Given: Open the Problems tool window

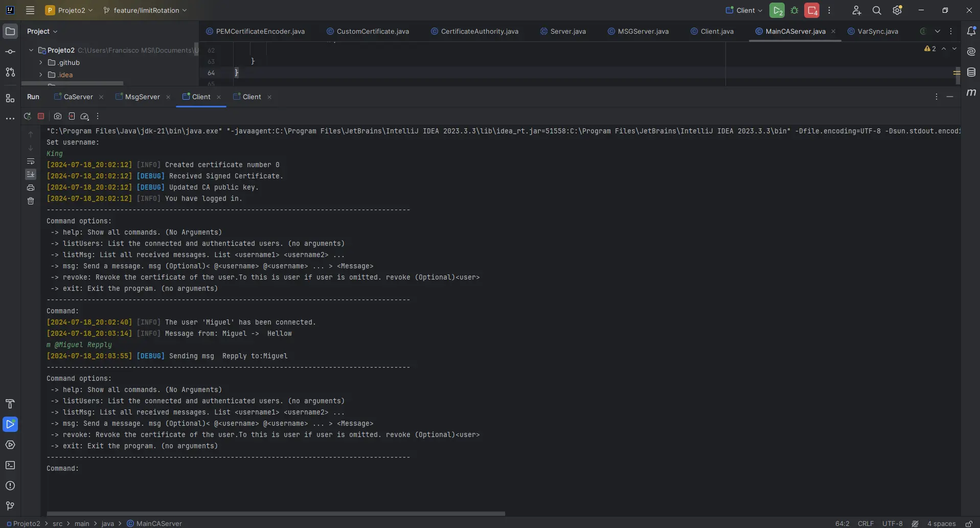Looking at the screenshot, I should [x=10, y=486].
